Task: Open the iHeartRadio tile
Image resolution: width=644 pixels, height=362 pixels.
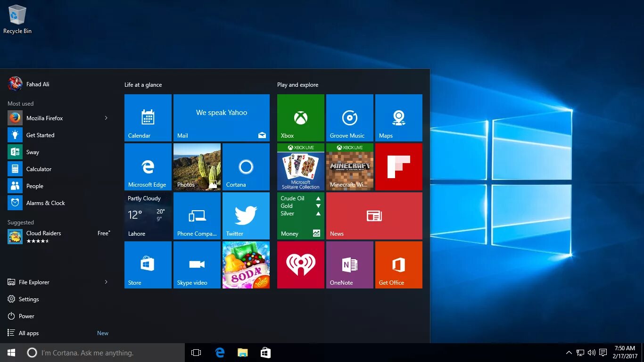Action: 301,265
